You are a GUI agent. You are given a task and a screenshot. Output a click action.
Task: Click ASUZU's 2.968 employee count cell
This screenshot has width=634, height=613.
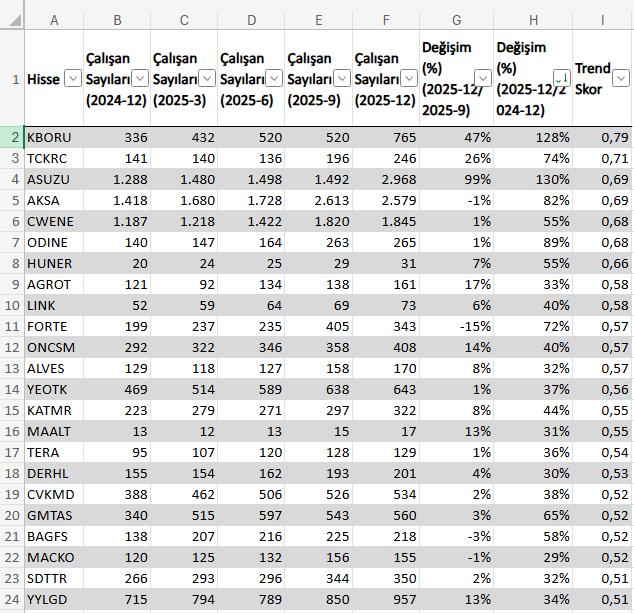(386, 179)
